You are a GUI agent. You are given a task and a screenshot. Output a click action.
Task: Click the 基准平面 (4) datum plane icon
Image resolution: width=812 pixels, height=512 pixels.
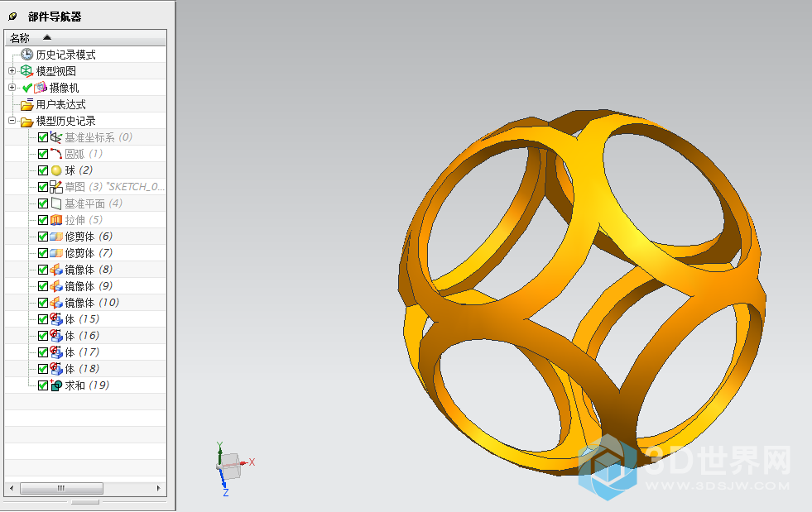[x=56, y=203]
